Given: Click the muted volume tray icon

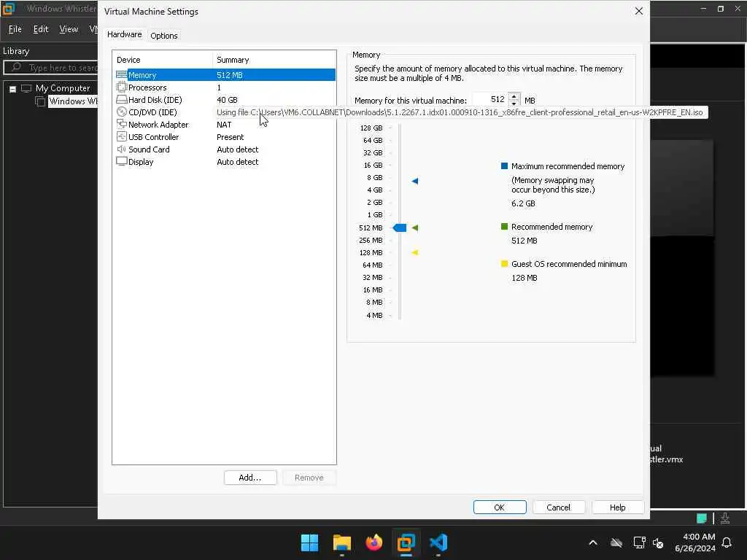Looking at the screenshot, I should click(659, 542).
